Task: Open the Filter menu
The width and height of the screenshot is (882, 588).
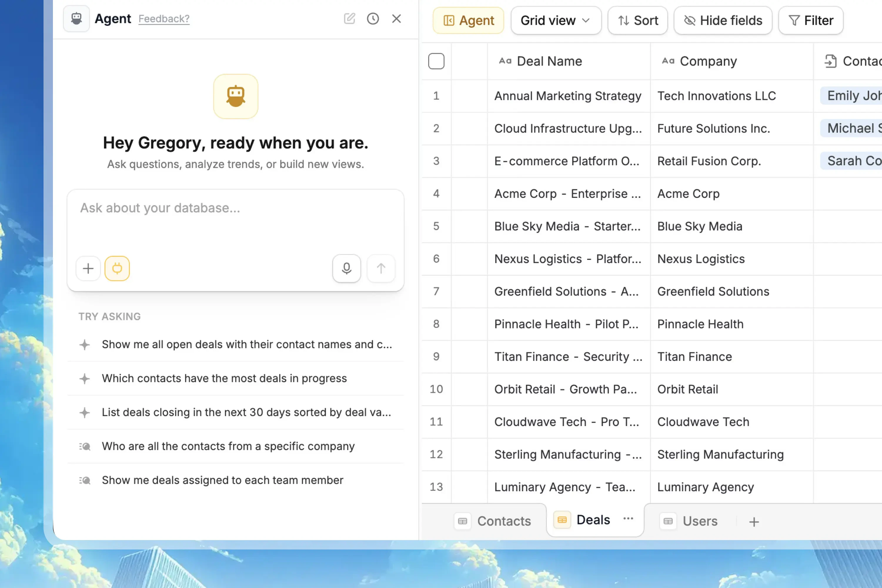Action: [811, 20]
